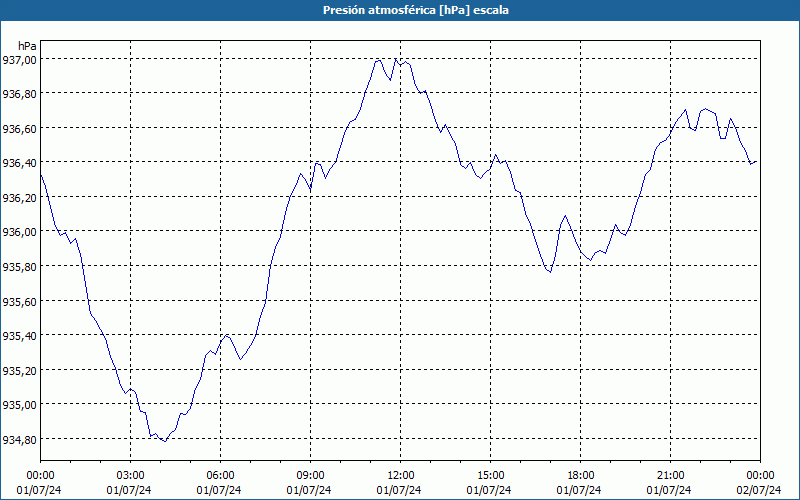This screenshot has width=800, height=500.
Task: Click the 09:00 time axis label
Action: 310,476
